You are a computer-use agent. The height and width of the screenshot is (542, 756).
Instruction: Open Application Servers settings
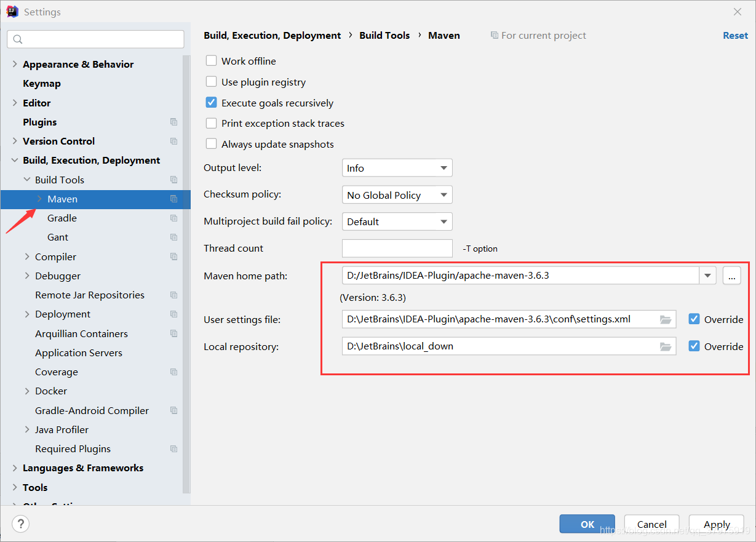click(79, 353)
